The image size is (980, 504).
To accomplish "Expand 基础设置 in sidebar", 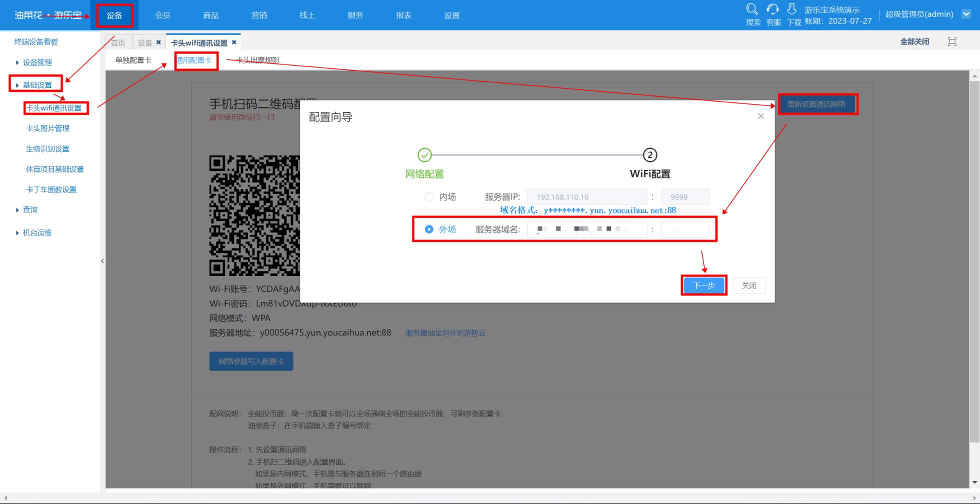I will click(x=37, y=85).
